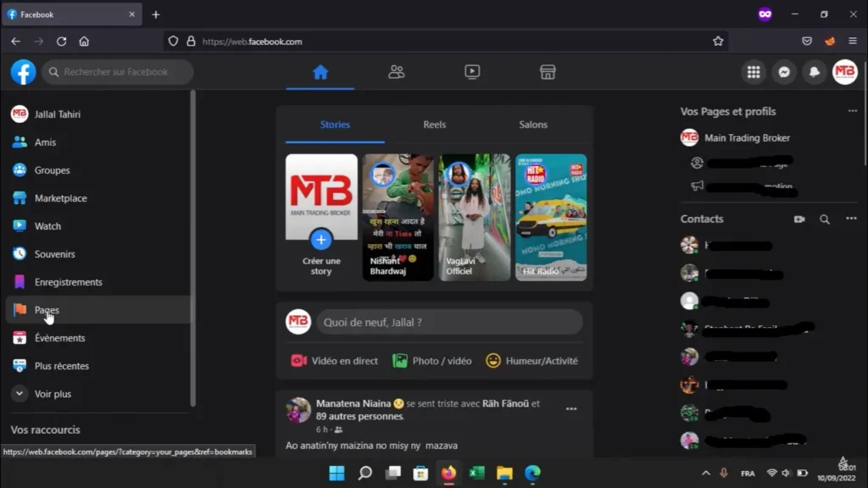Open Microsoft Edge from the taskbar

tap(532, 473)
